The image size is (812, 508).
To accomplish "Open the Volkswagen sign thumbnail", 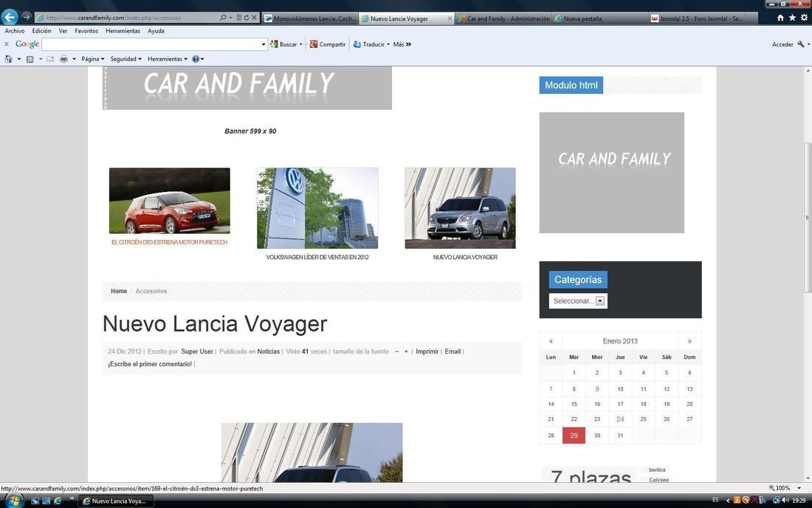I will (317, 207).
